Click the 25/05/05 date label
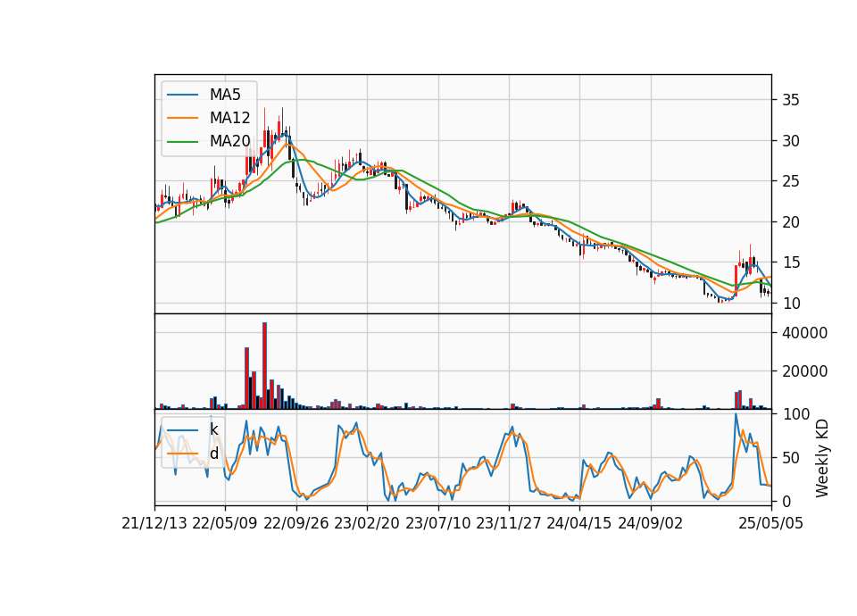Screen dimensions: 857x616 (x=770, y=523)
